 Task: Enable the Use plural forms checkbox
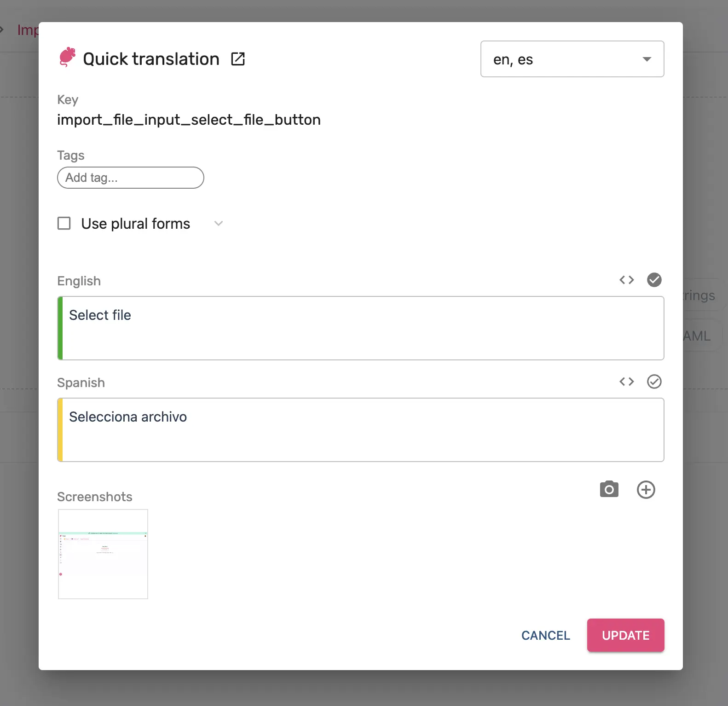click(x=64, y=223)
